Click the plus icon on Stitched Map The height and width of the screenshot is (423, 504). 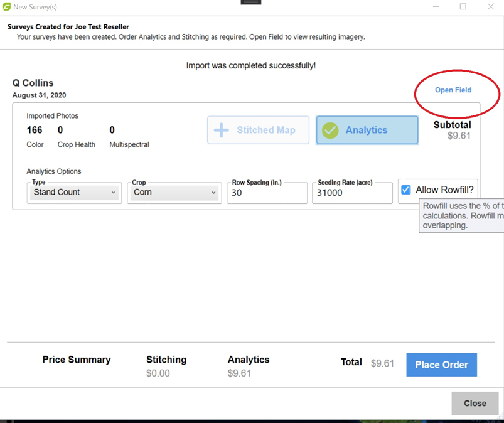click(x=222, y=130)
